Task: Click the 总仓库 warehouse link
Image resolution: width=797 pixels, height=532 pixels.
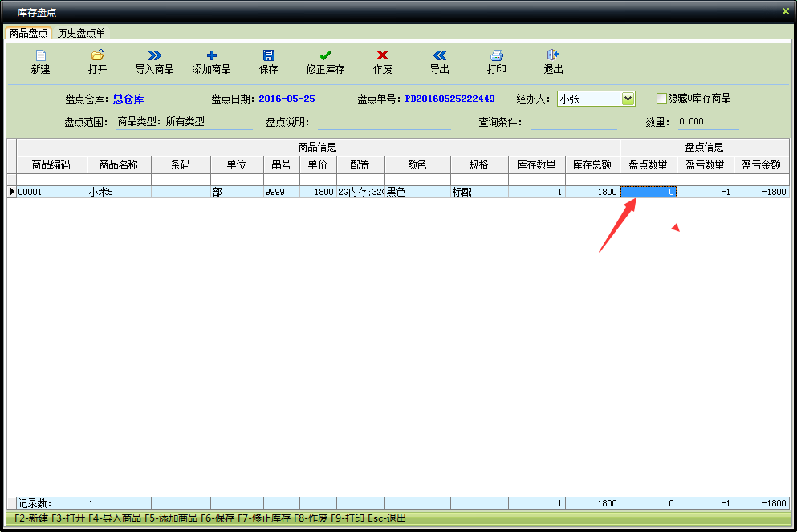Action: click(x=128, y=99)
